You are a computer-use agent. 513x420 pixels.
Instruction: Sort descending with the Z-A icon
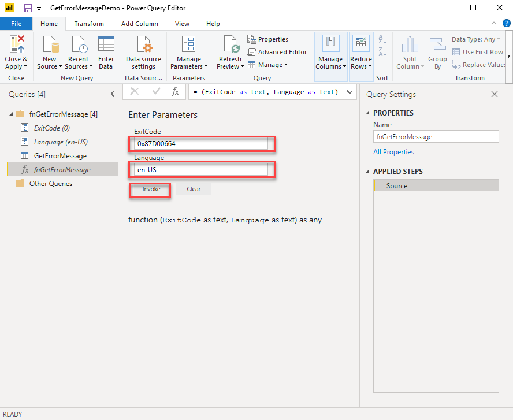click(382, 51)
